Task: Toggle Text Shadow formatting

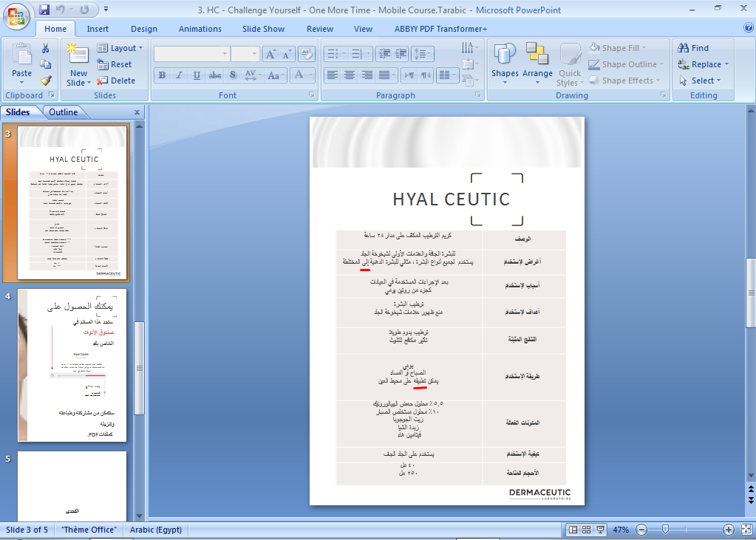Action: pyautogui.click(x=233, y=75)
